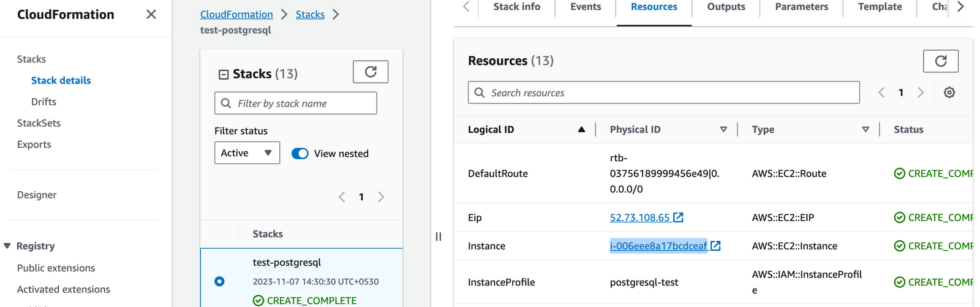Go to next page in Stacks pagination
The height and width of the screenshot is (307, 980).
pos(381,197)
